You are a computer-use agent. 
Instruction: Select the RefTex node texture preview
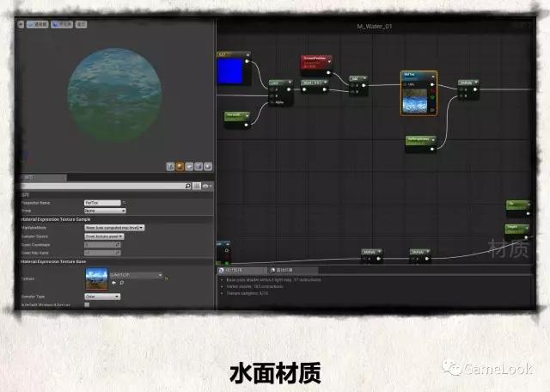(415, 101)
